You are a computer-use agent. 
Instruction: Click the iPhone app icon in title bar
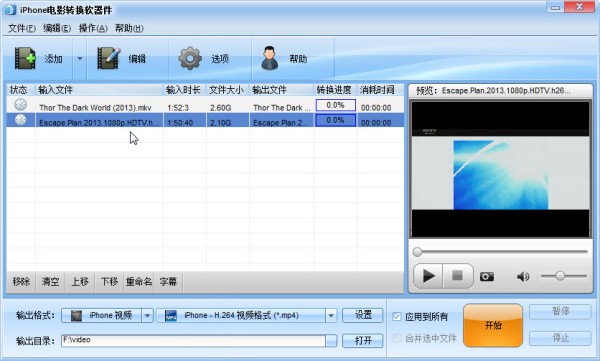point(10,9)
